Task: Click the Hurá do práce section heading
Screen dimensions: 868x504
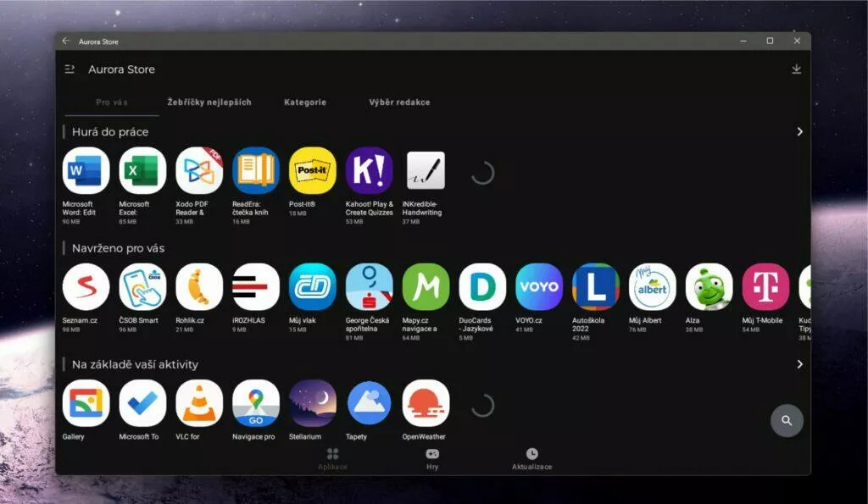Action: [110, 131]
